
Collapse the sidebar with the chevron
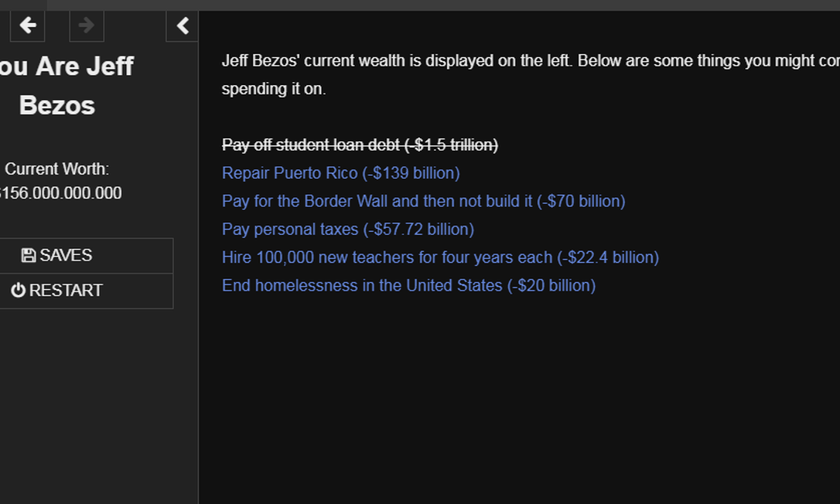pos(183,26)
